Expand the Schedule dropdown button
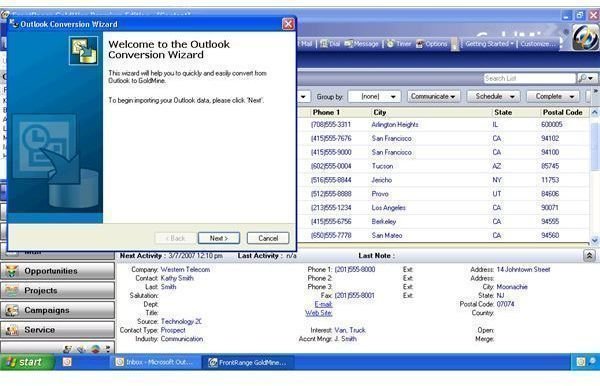Image resolution: width=600 pixels, height=386 pixels. click(494, 96)
